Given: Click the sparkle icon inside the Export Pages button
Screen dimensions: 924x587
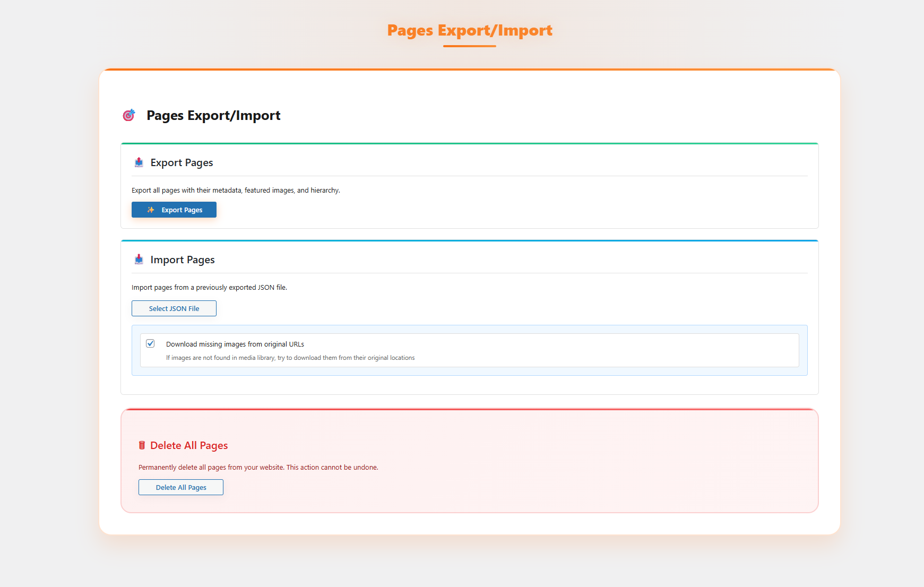Looking at the screenshot, I should click(151, 210).
